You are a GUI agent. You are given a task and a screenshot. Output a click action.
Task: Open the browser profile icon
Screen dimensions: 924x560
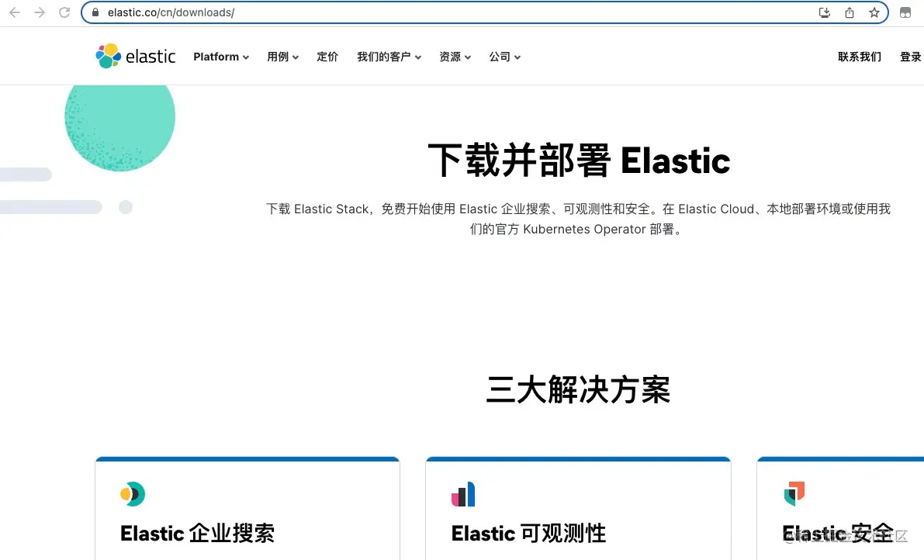905,12
